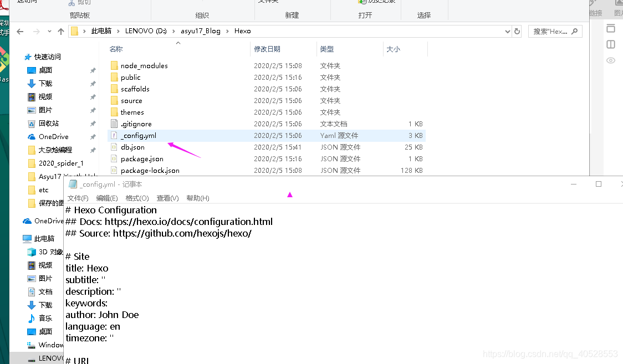This screenshot has width=623, height=364.
Task: Sort files by 名称 column
Action: [x=116, y=49]
